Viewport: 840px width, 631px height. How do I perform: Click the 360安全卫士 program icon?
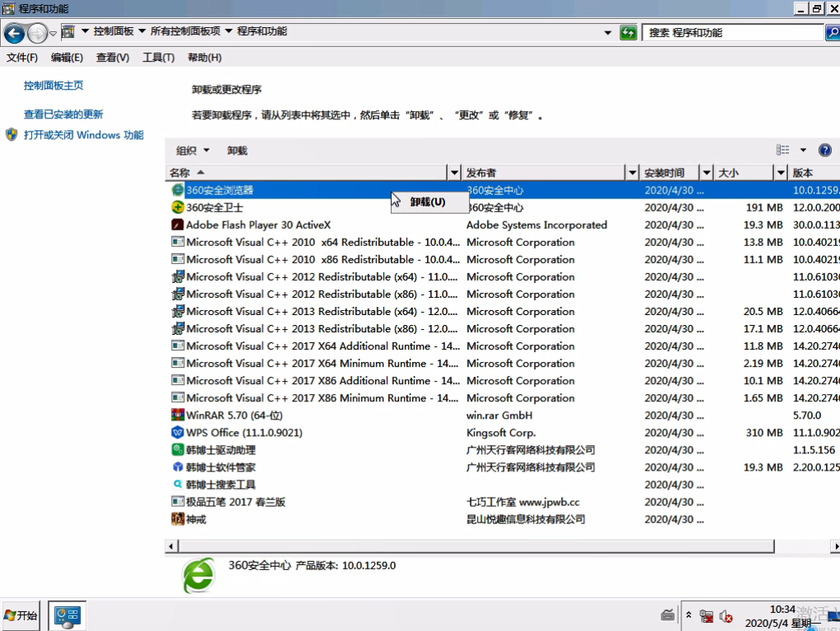tap(178, 207)
